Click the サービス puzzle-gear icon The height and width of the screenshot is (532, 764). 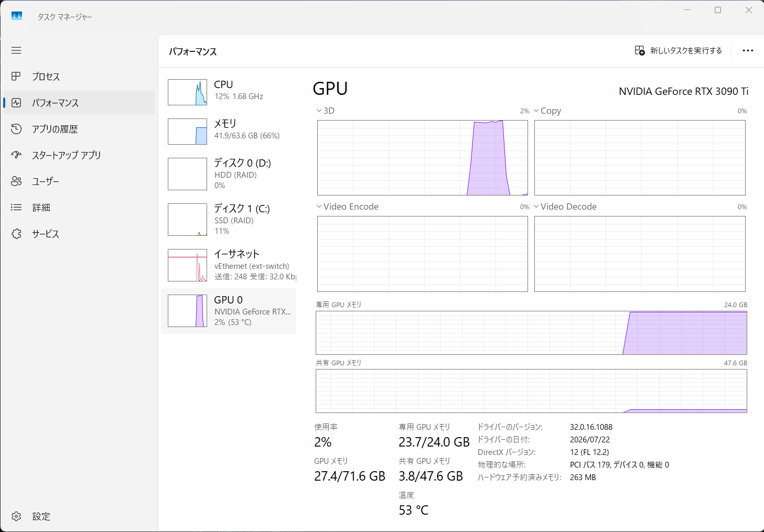(x=16, y=234)
